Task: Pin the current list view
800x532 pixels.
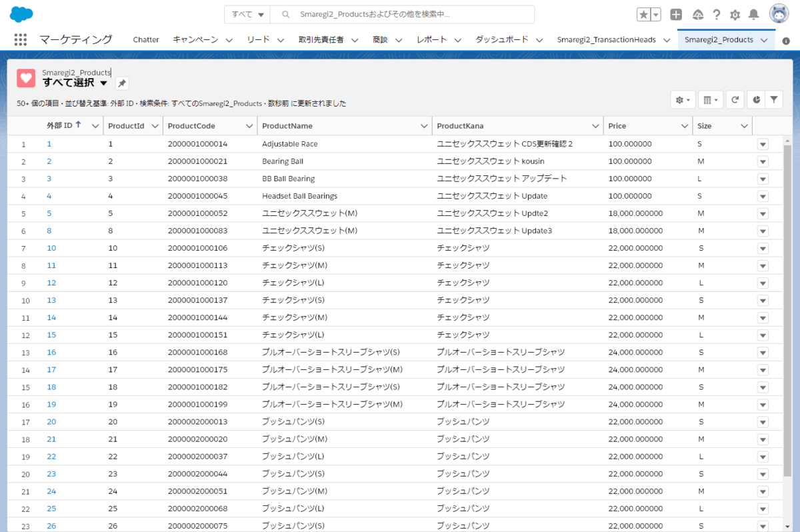Action: point(122,83)
